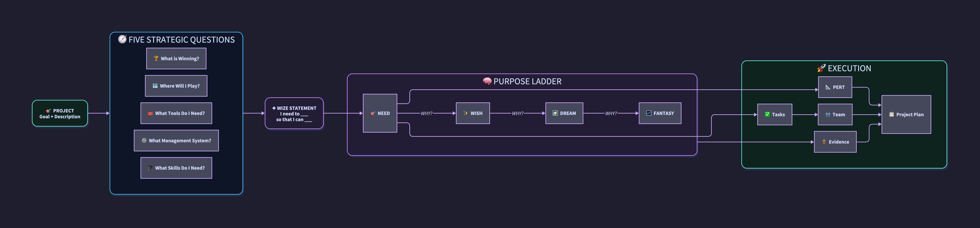The height and width of the screenshot is (228, 980).
Task: Select the Team node
Action: coord(835,114)
